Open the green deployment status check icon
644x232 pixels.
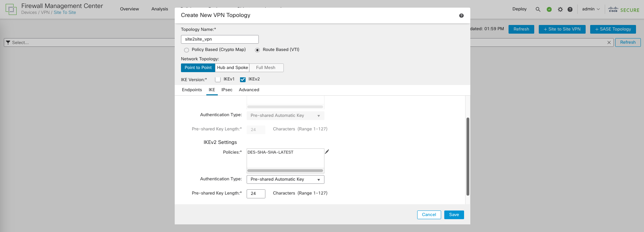[549, 9]
